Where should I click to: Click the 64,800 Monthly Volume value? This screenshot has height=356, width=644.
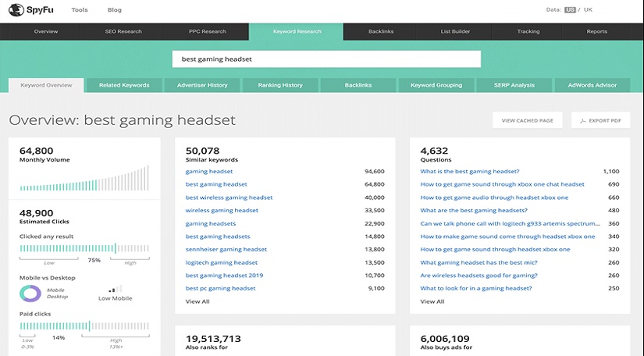(x=36, y=151)
